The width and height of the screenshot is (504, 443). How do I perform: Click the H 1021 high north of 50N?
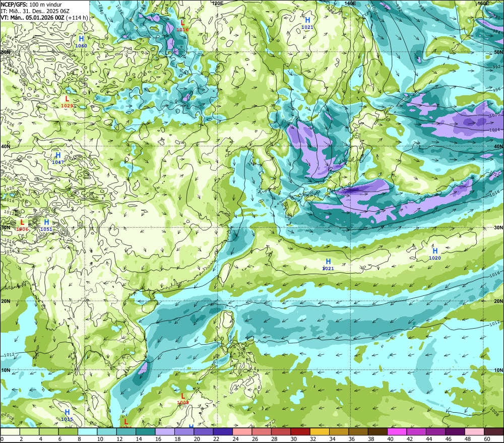click(x=307, y=23)
